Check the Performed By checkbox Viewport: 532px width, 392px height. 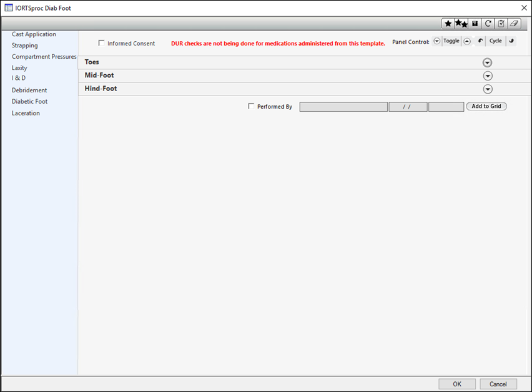coord(251,106)
